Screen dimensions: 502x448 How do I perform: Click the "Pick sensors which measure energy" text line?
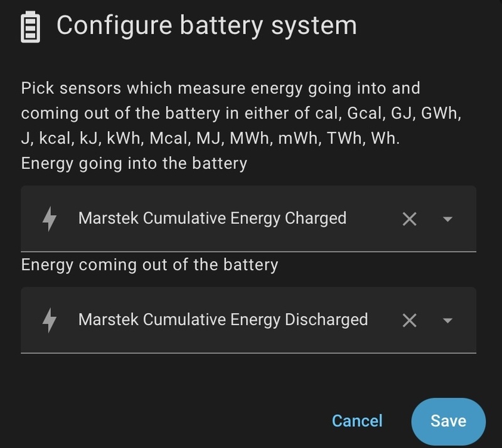click(x=220, y=88)
